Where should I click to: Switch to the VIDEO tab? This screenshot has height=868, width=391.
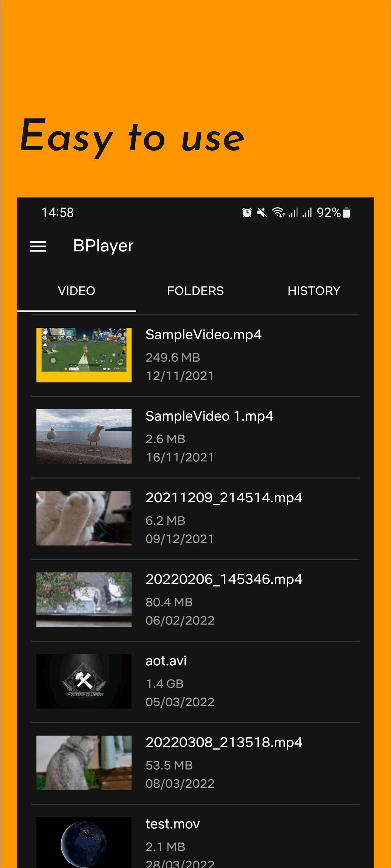click(x=77, y=291)
